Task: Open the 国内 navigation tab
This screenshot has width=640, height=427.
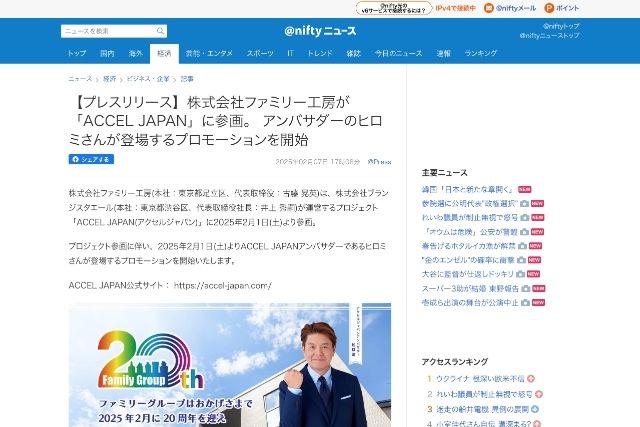Action: pyautogui.click(x=107, y=53)
